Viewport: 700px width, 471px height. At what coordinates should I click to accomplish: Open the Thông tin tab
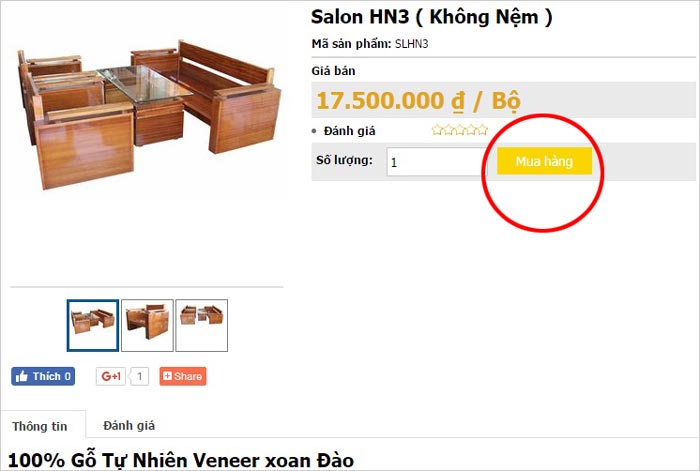tap(40, 426)
